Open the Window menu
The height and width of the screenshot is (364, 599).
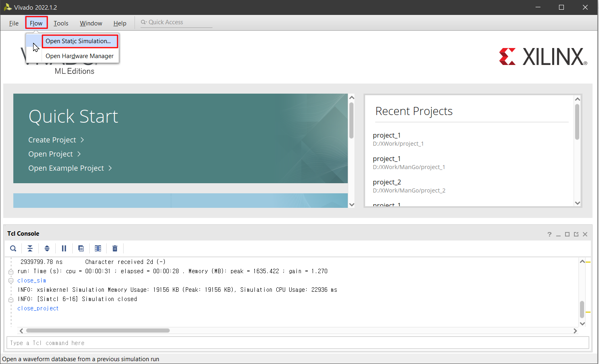91,23
